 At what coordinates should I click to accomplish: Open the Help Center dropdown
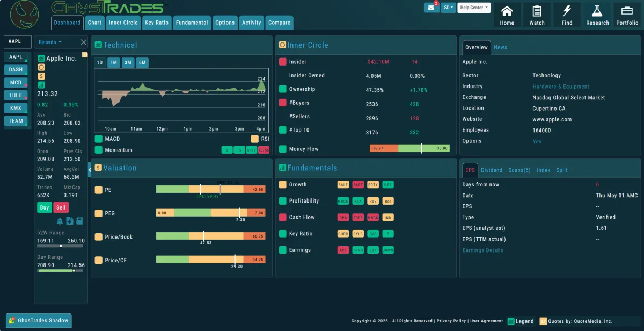click(474, 8)
